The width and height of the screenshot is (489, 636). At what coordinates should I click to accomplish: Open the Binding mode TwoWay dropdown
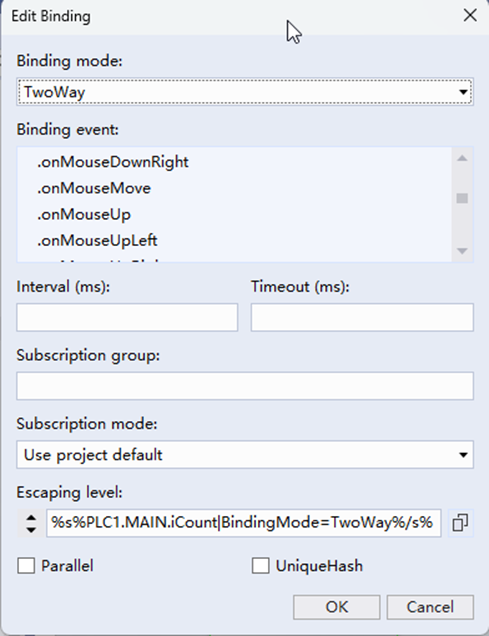click(x=245, y=92)
